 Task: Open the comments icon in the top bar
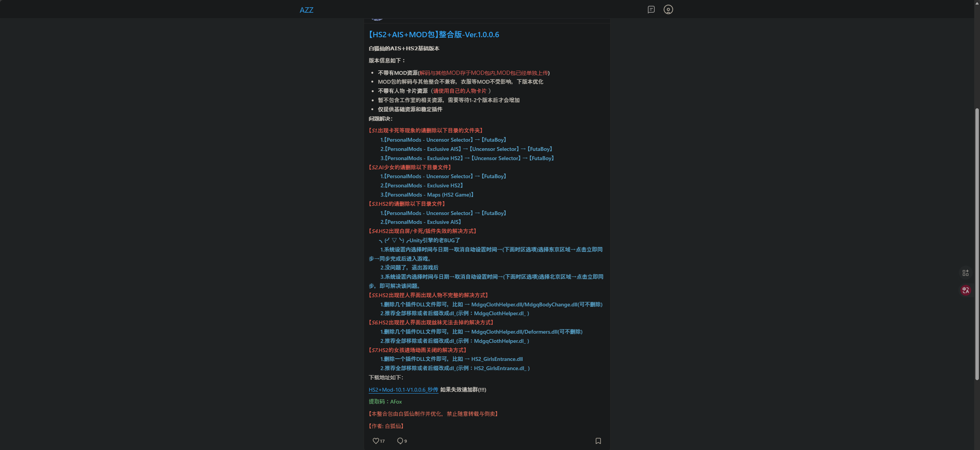point(651,9)
